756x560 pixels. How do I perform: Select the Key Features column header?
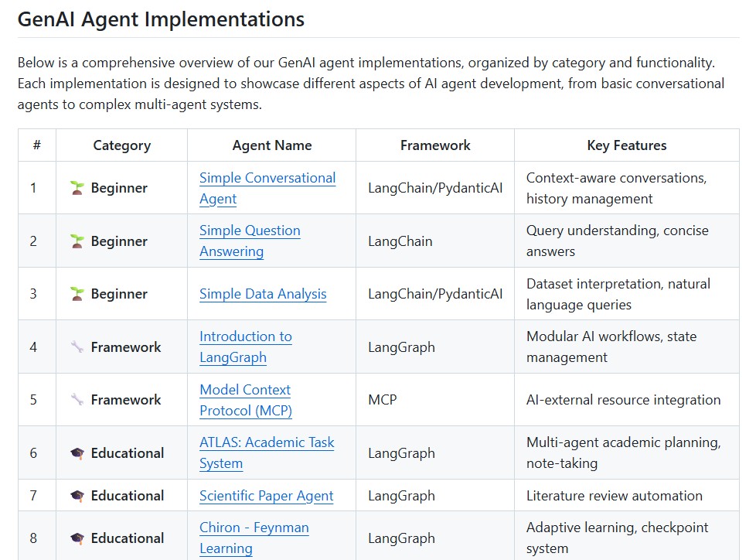[x=627, y=145]
